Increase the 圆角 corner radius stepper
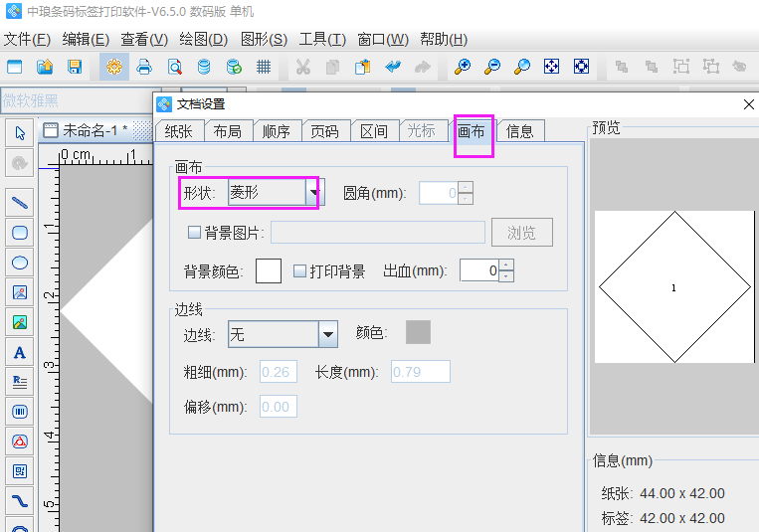Viewport: 759px width, 532px height. coord(466,187)
